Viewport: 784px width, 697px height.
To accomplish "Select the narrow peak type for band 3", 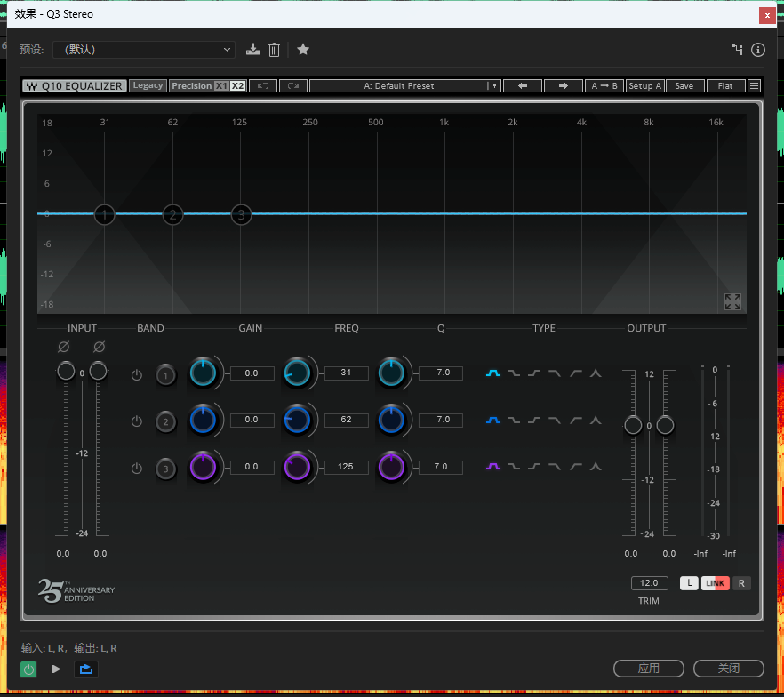I will pyautogui.click(x=596, y=467).
